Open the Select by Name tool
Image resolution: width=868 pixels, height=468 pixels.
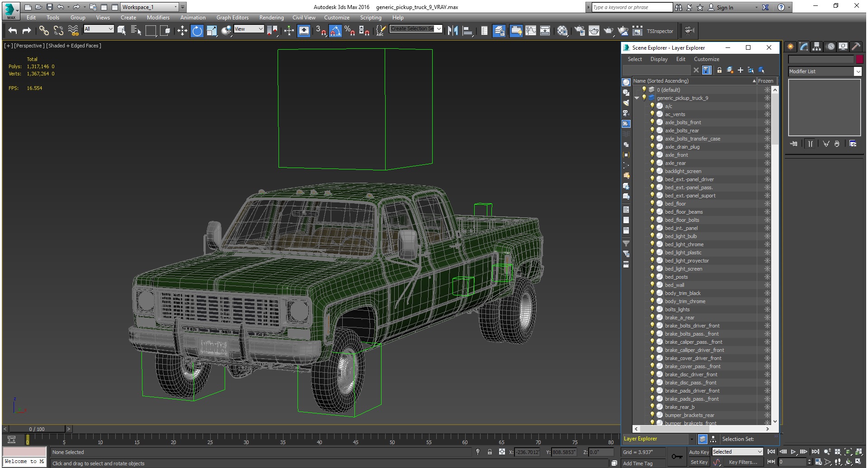click(x=136, y=31)
